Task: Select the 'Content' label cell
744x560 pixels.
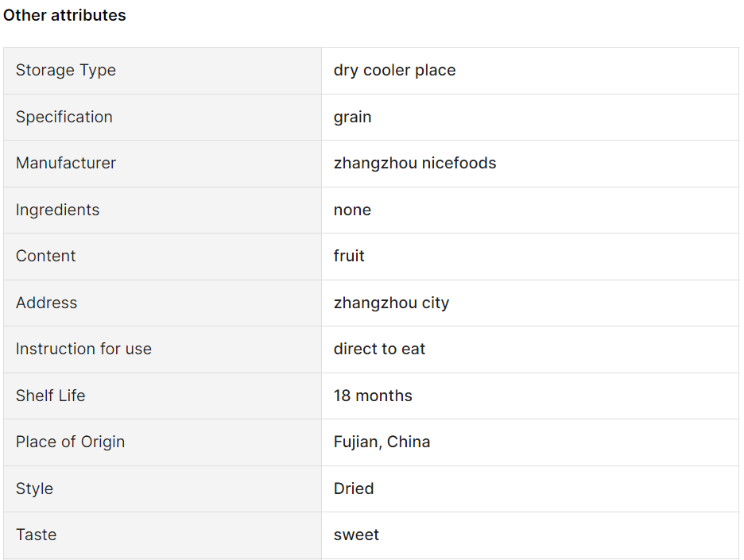Action: point(162,256)
